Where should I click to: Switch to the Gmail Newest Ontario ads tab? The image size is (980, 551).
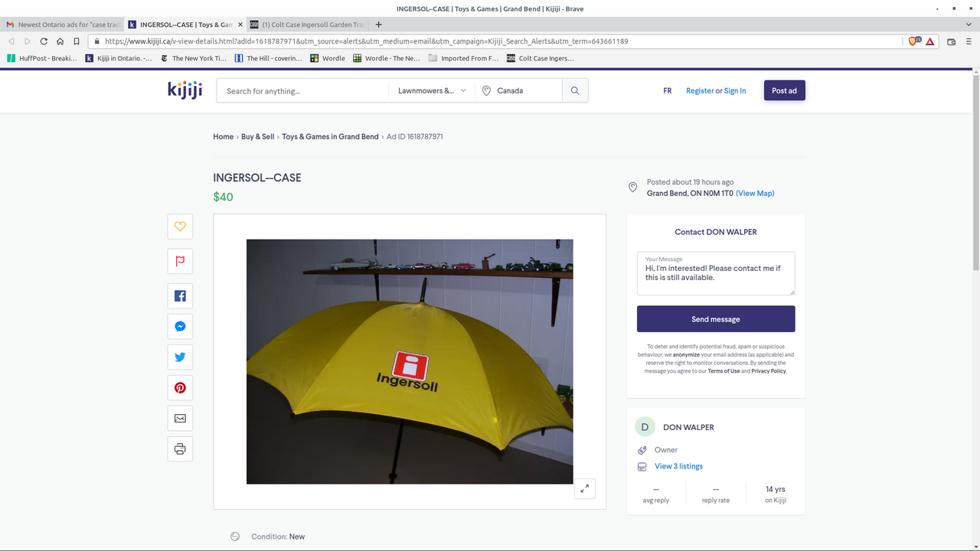pos(64,24)
